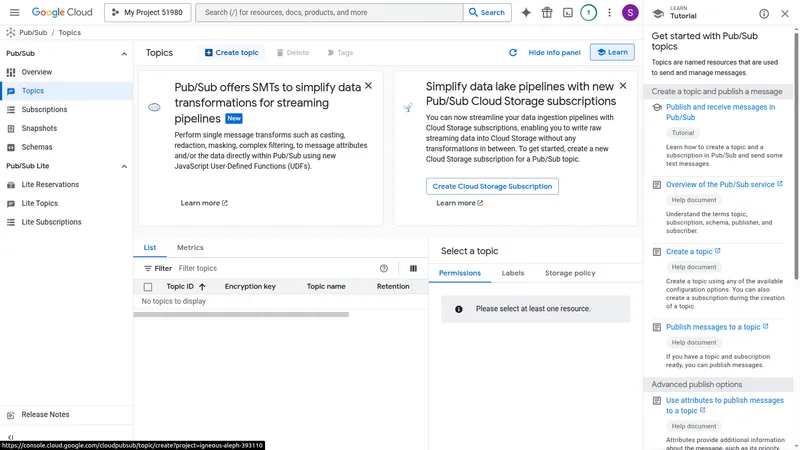Open the three-dot settings menu
This screenshot has height=450, width=800.
[x=609, y=13]
